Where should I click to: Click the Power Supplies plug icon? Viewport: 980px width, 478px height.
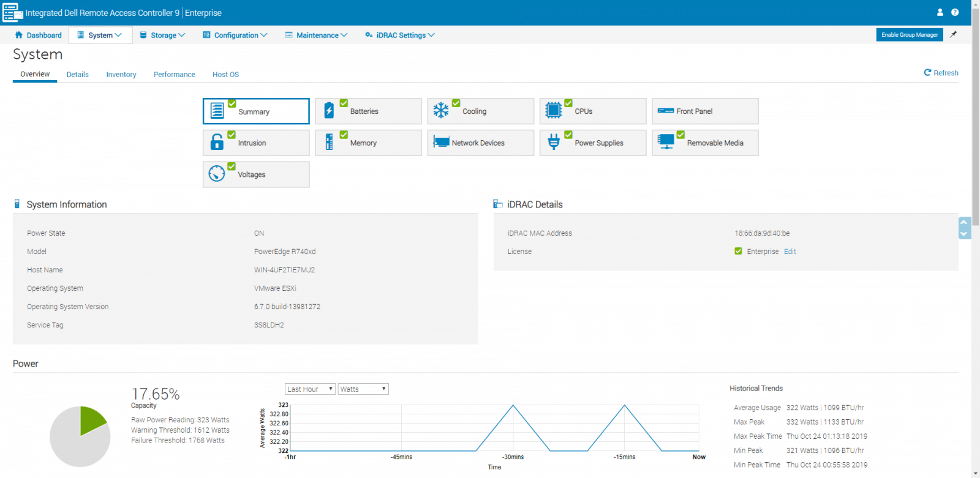pos(554,142)
